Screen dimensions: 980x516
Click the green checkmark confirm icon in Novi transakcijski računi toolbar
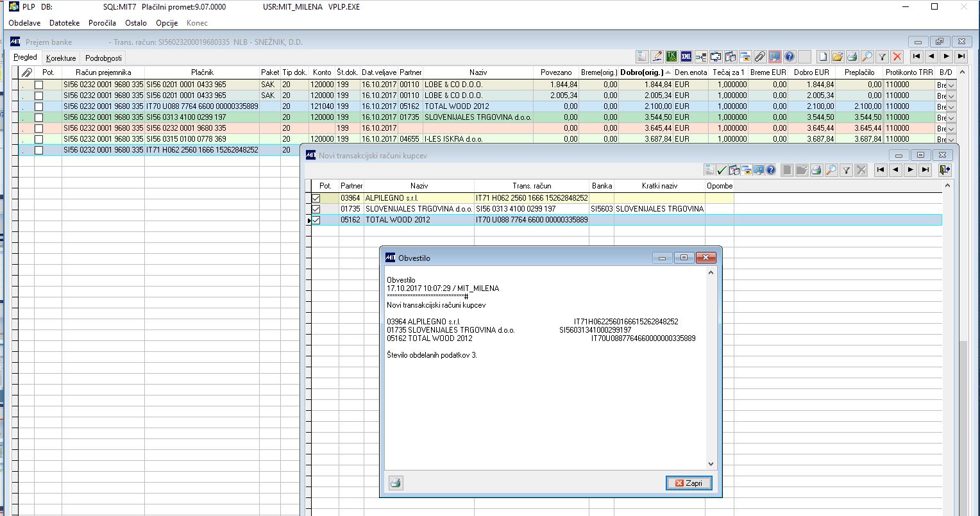tap(722, 170)
